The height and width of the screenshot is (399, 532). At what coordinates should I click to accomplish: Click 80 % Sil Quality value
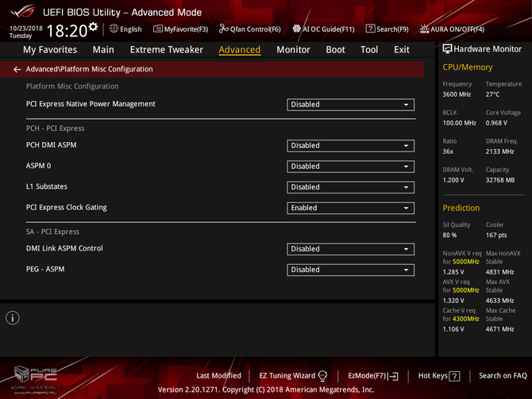(449, 236)
